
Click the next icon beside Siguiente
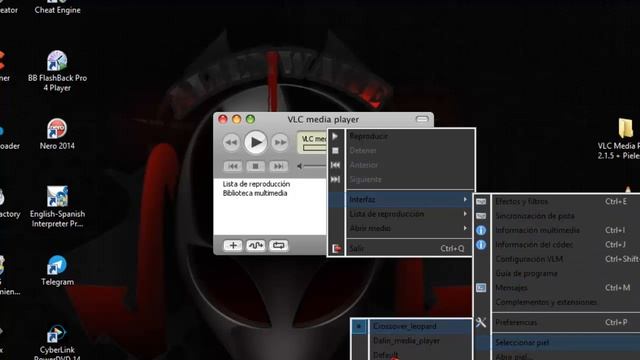coord(335,179)
